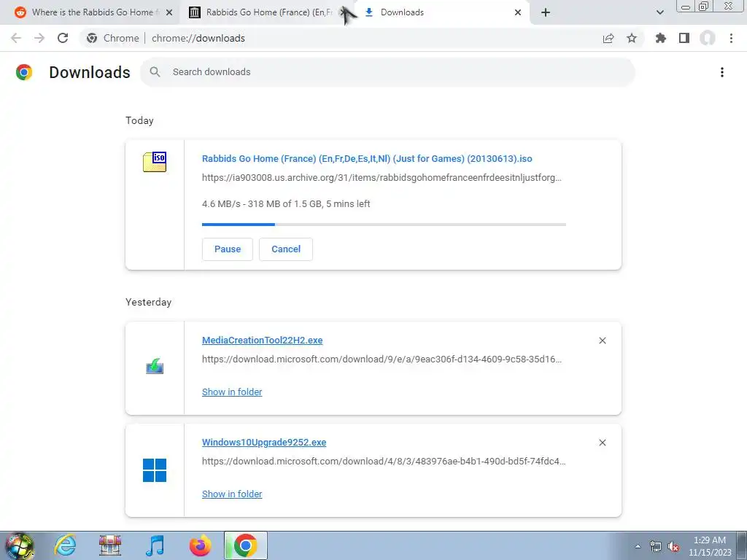
Task: Open the Chrome profile avatar
Action: pyautogui.click(x=708, y=38)
